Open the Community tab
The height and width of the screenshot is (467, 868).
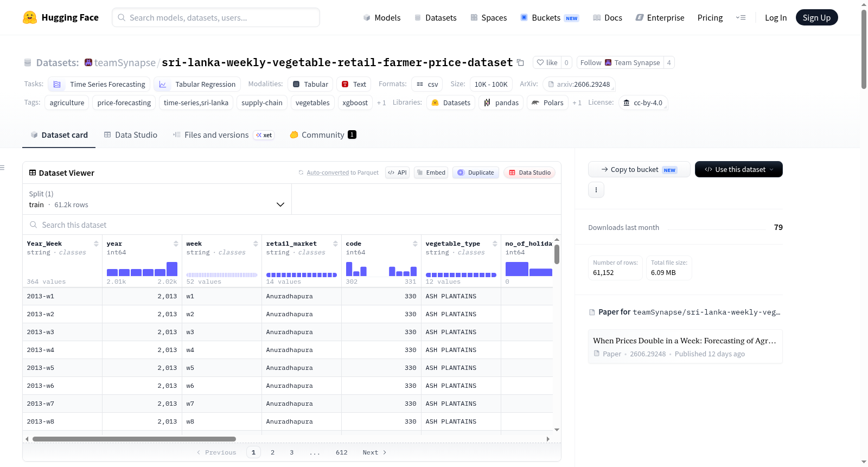pos(323,135)
